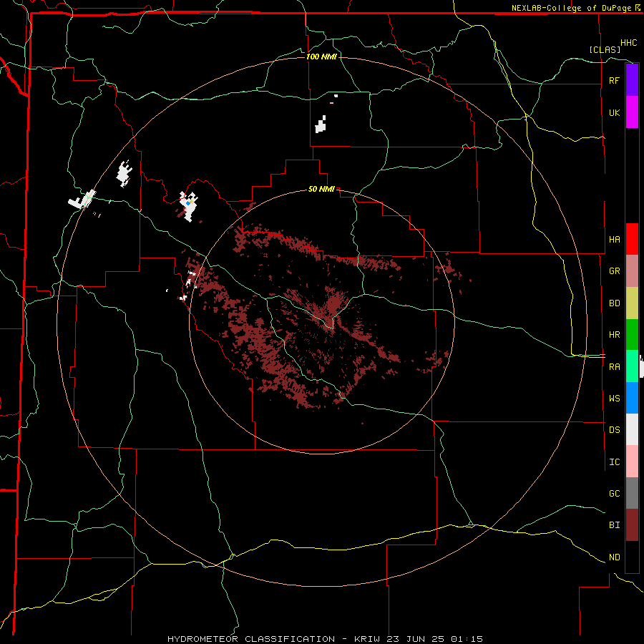Click the Hydrometeor Classification KRIW title text

pyautogui.click(x=325, y=639)
